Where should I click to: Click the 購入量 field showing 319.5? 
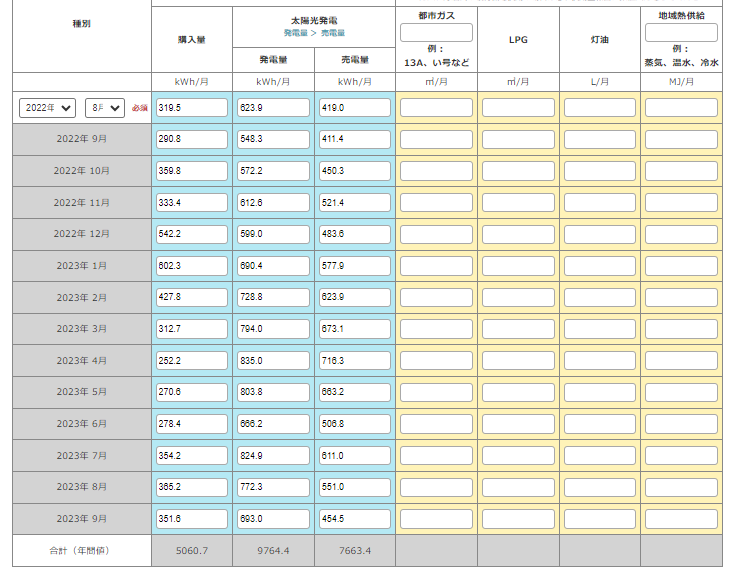[191, 107]
